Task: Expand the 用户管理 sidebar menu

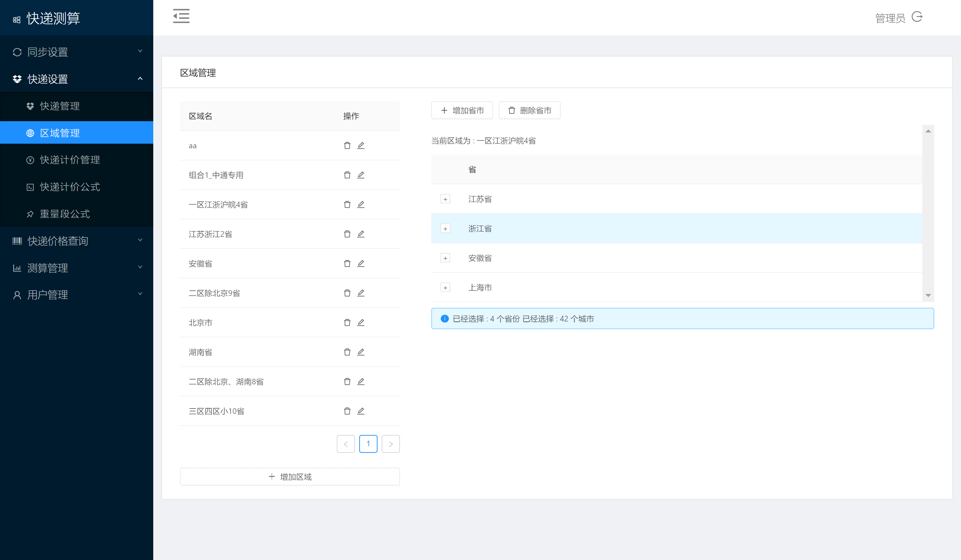Action: point(77,295)
